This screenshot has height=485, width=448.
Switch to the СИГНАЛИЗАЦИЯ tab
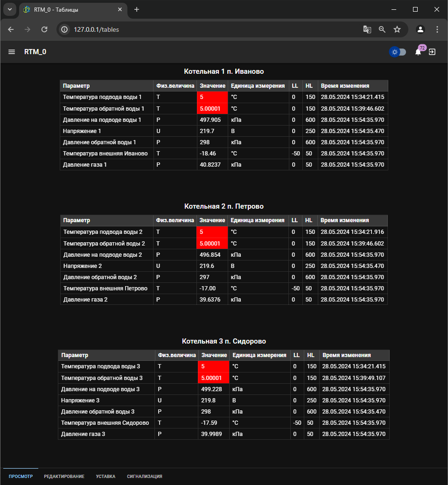point(144,476)
